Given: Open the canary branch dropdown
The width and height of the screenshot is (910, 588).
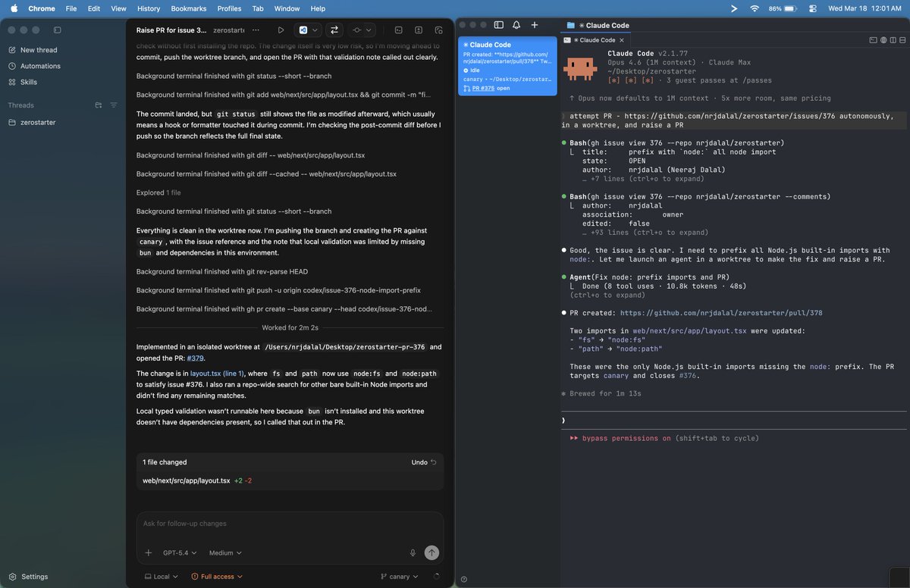Looking at the screenshot, I should tap(400, 577).
